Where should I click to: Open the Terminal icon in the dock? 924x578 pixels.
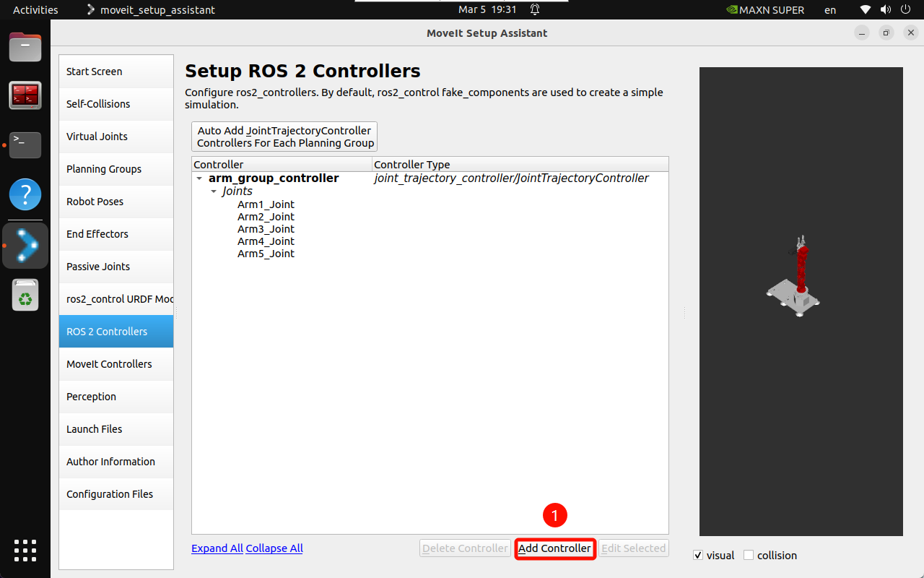coord(25,144)
